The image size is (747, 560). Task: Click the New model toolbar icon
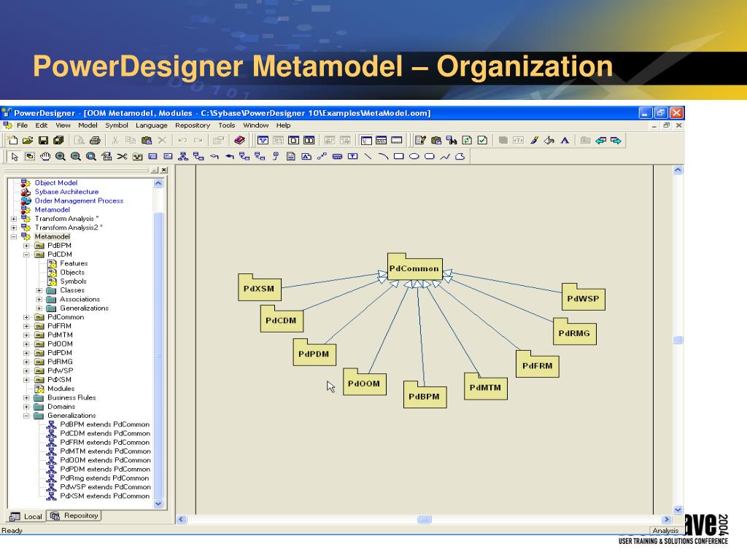click(x=13, y=140)
